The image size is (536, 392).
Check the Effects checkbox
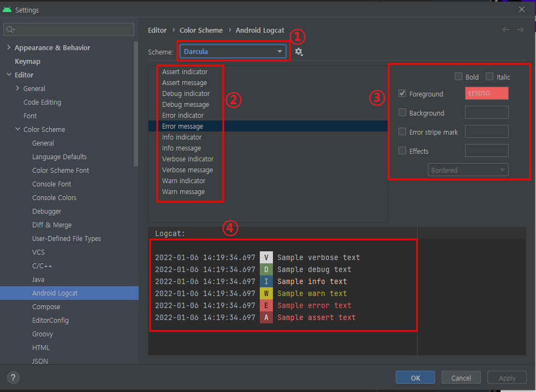[x=402, y=150]
